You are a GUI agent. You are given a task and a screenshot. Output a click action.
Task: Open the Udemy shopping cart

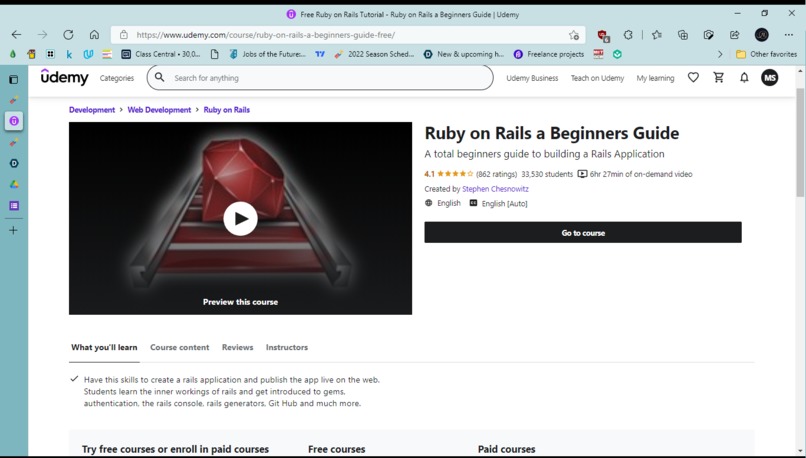[719, 78]
